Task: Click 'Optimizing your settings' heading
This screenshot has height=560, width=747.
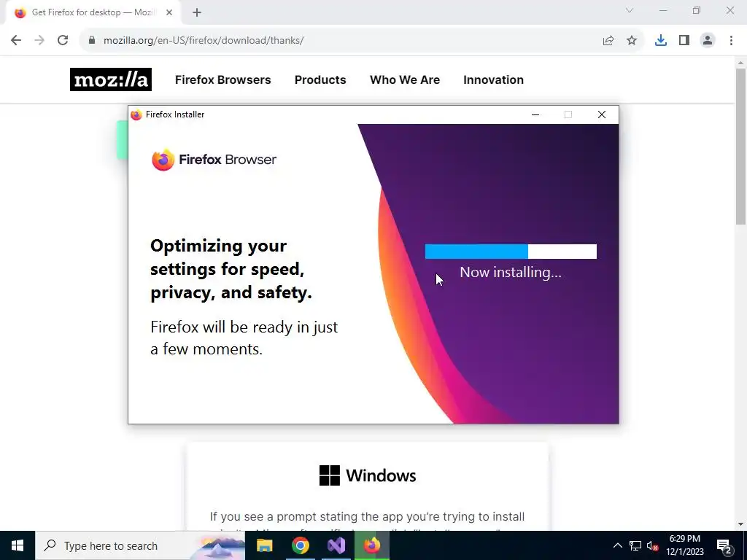Action: [231, 269]
